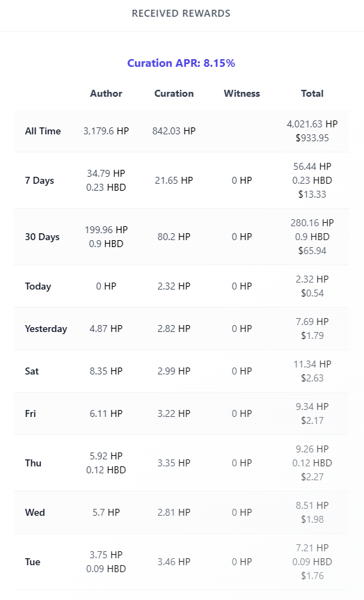Click the Yesterday row label
Image resolution: width=364 pixels, height=600 pixels.
click(x=46, y=329)
